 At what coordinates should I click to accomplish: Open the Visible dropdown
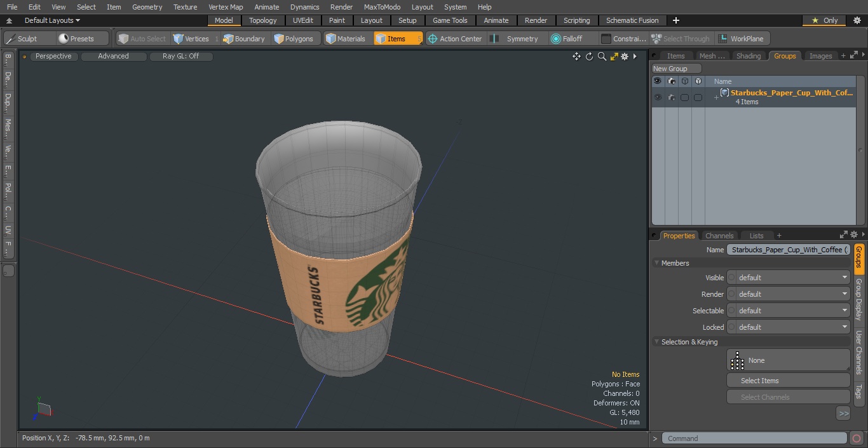tap(793, 278)
